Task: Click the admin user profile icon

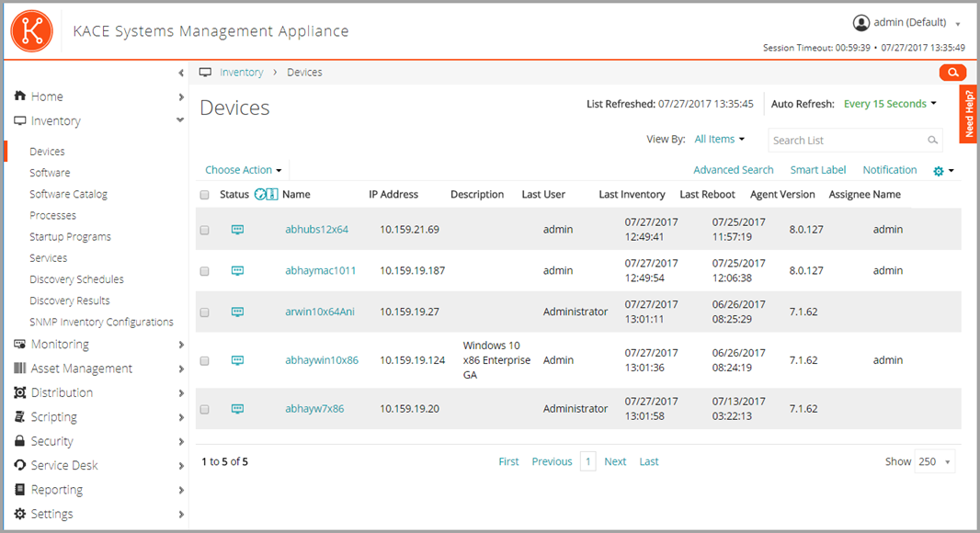Action: (860, 23)
